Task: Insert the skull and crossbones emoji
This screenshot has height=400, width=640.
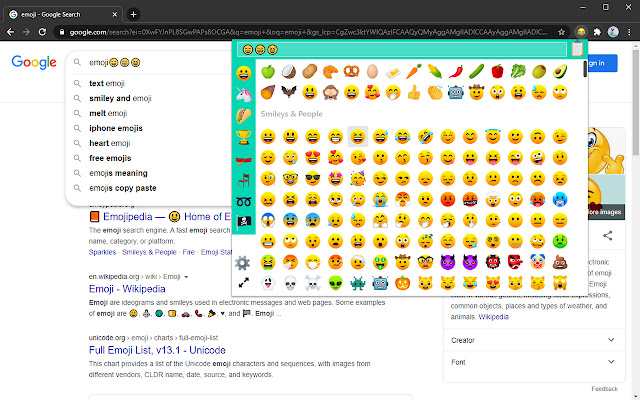Action: [313, 283]
